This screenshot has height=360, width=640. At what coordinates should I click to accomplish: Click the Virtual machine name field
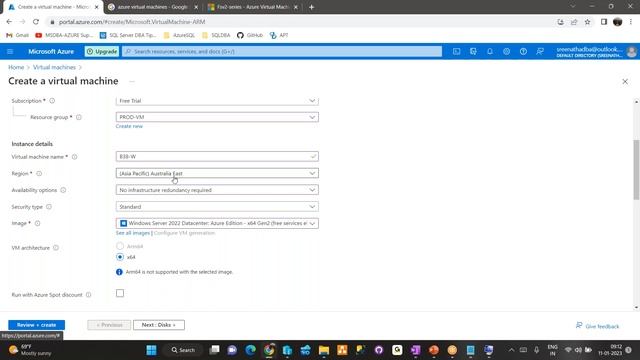click(x=217, y=157)
